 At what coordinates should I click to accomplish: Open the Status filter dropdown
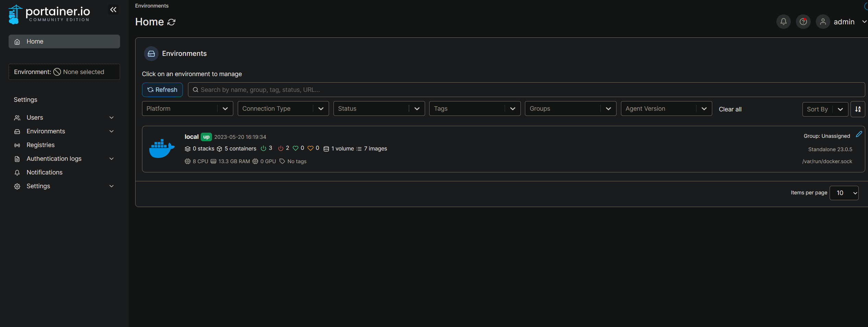pyautogui.click(x=379, y=109)
